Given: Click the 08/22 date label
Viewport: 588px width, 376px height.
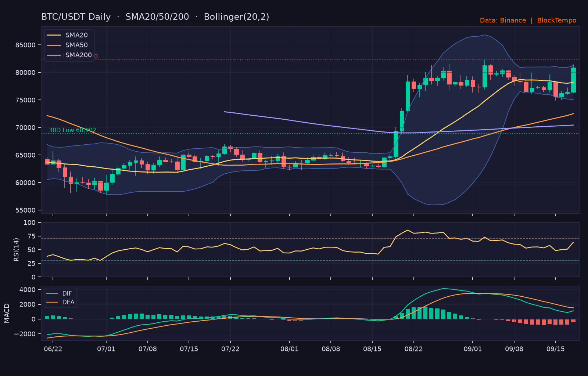Looking at the screenshot, I should point(414,349).
